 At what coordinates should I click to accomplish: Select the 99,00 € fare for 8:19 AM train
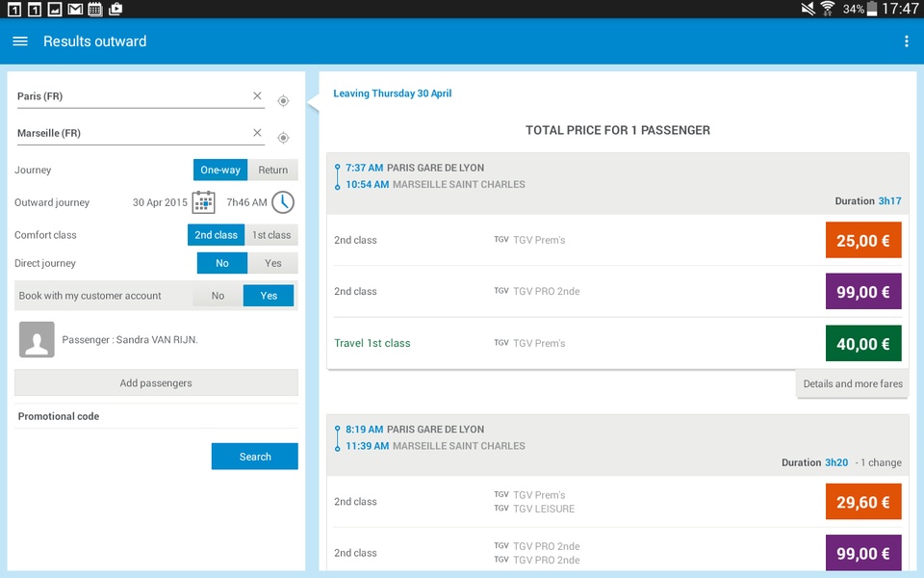(863, 553)
